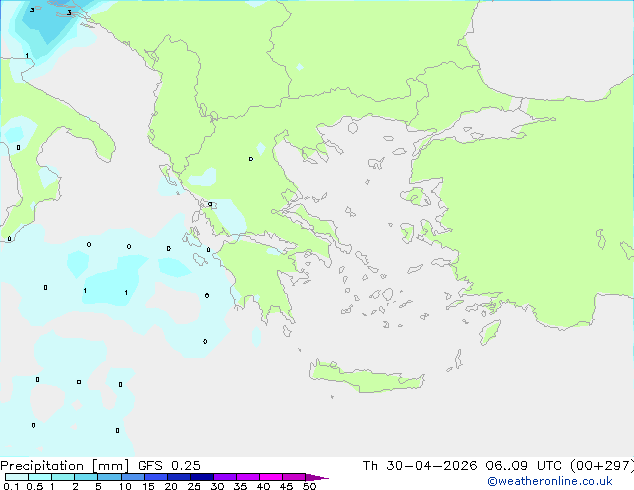Click the legend label '0.1'

11,486
